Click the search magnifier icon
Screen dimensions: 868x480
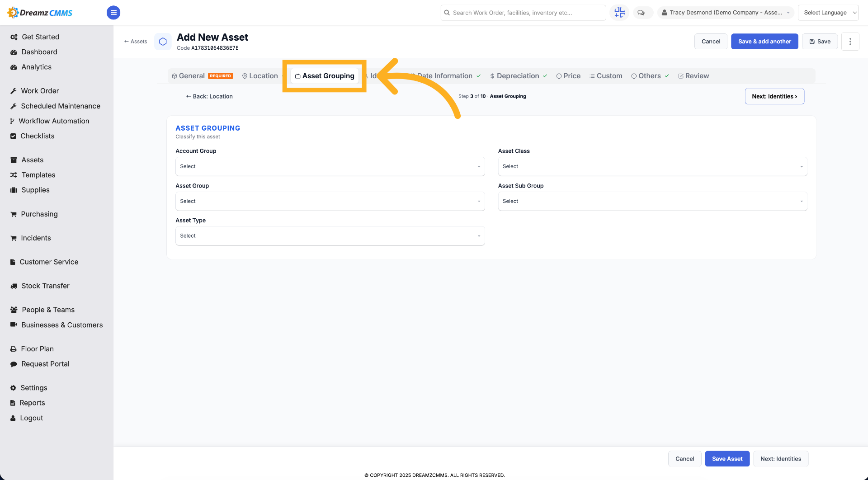(447, 13)
